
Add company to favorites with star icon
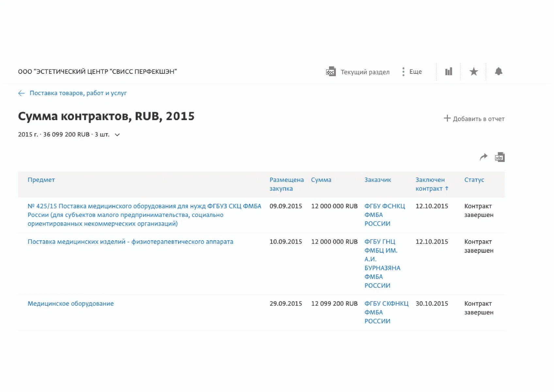click(x=473, y=72)
